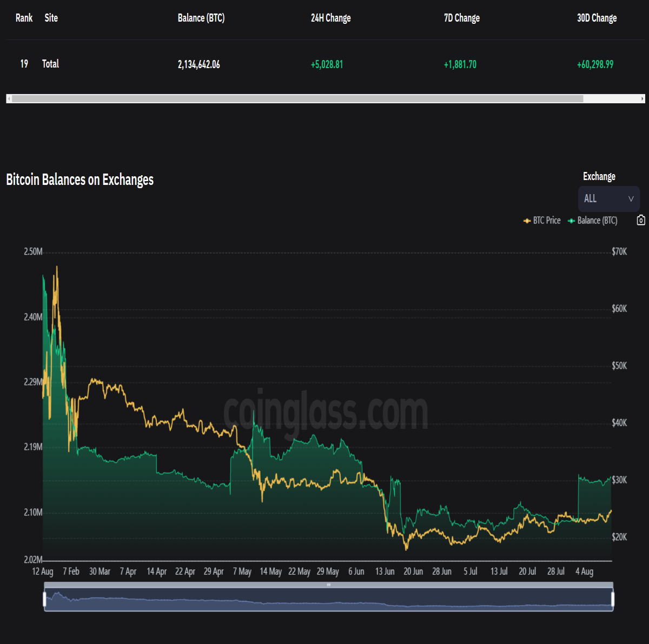The height and width of the screenshot is (644, 649).
Task: Click the 2.02M balance axis label
Action: tap(33, 560)
